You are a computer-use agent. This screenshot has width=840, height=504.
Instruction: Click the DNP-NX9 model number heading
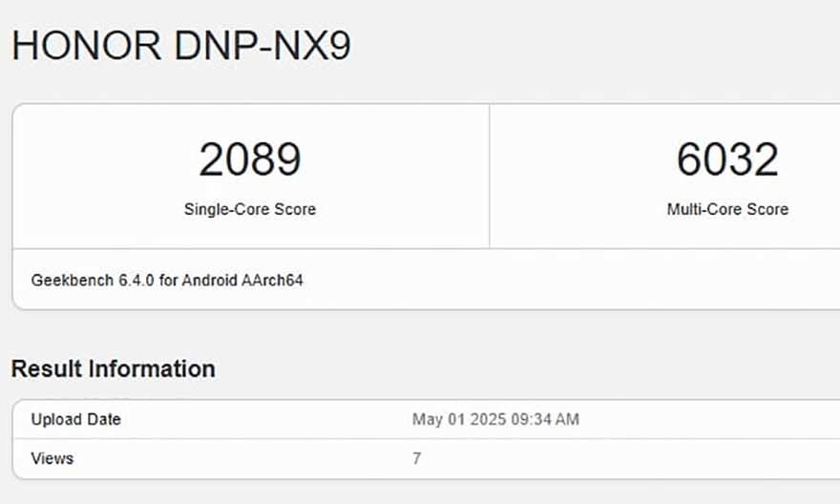262,47
